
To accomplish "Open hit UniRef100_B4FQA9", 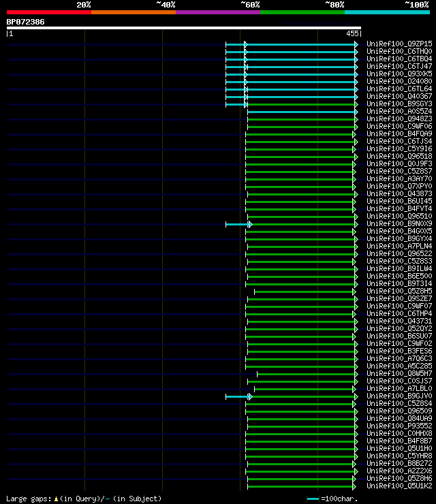I will pyautogui.click(x=399, y=133).
